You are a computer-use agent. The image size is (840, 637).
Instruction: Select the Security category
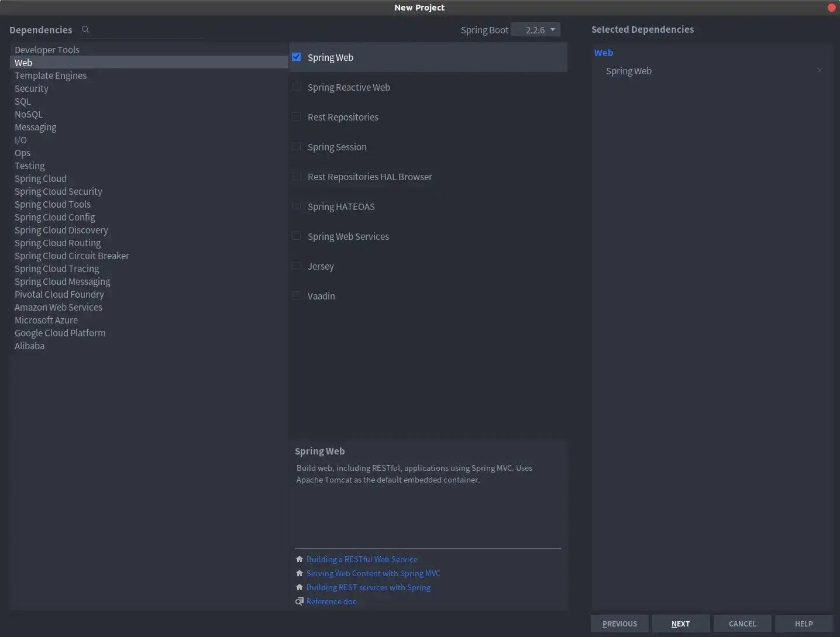(32, 88)
